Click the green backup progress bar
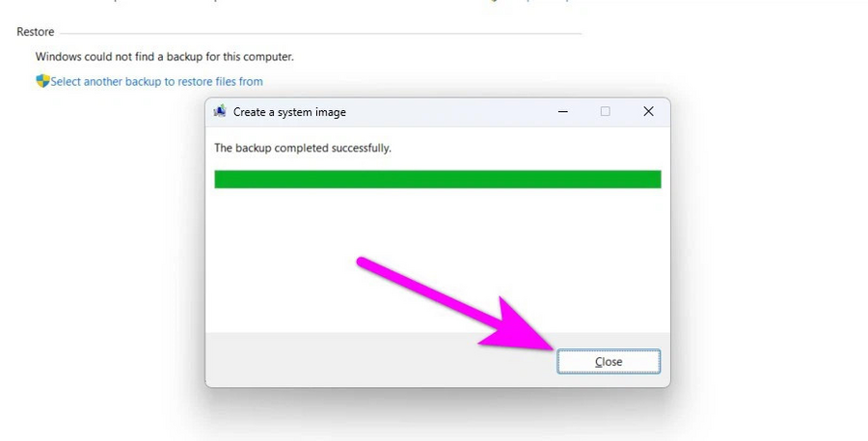 (437, 179)
